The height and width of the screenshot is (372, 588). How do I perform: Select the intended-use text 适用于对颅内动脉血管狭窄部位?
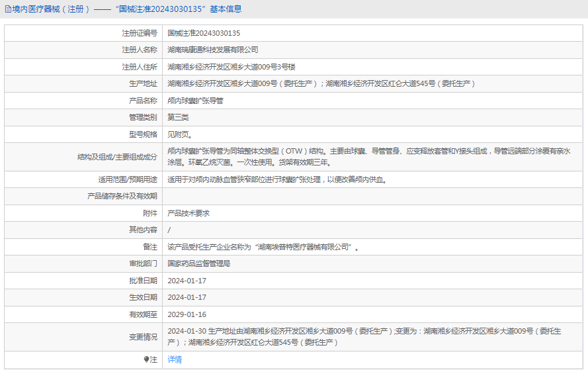(x=278, y=179)
